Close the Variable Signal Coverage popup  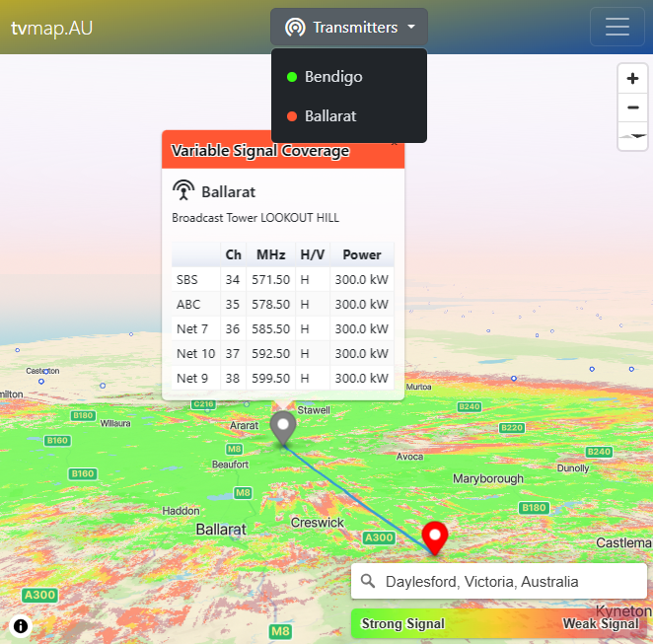[395, 144]
